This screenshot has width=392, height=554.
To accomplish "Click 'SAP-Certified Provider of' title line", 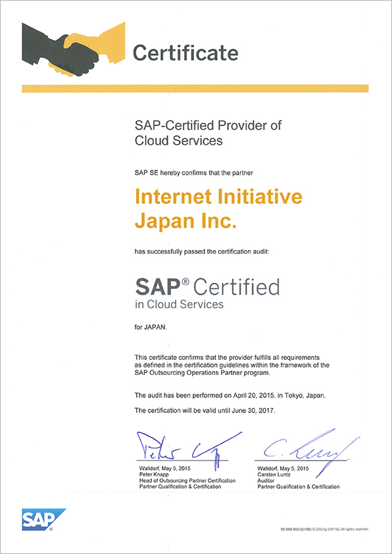I will (x=208, y=126).
